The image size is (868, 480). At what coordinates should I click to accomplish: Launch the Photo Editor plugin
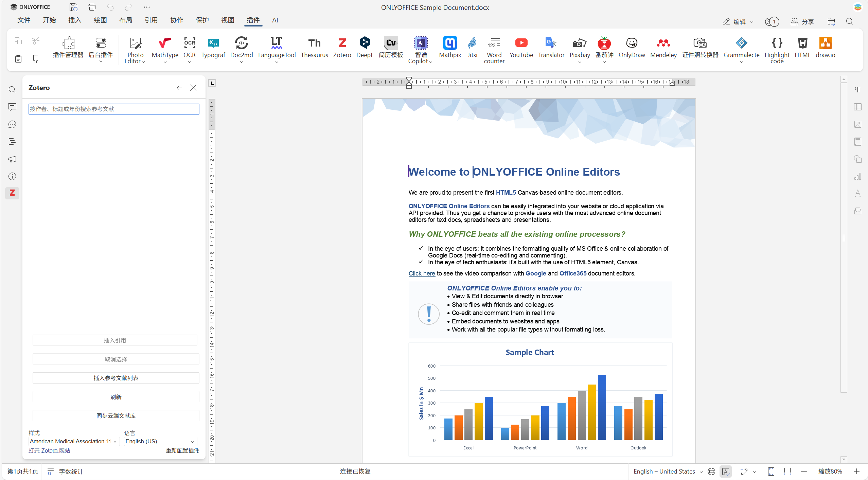point(135,50)
